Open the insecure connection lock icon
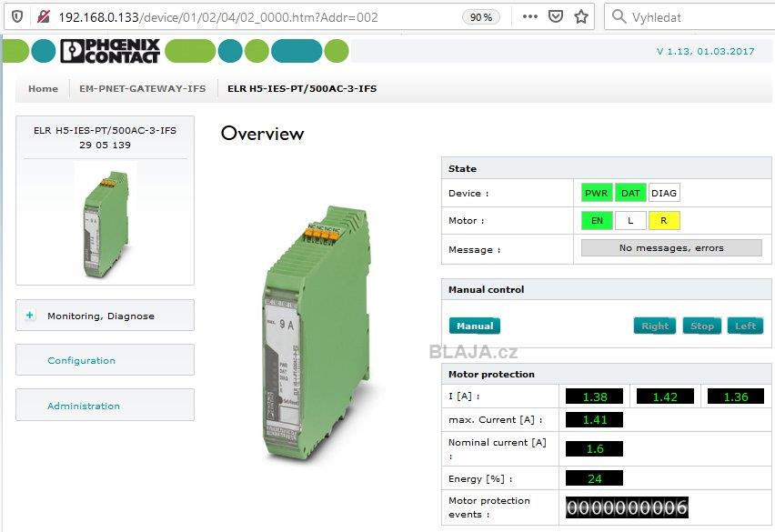 [x=44, y=16]
